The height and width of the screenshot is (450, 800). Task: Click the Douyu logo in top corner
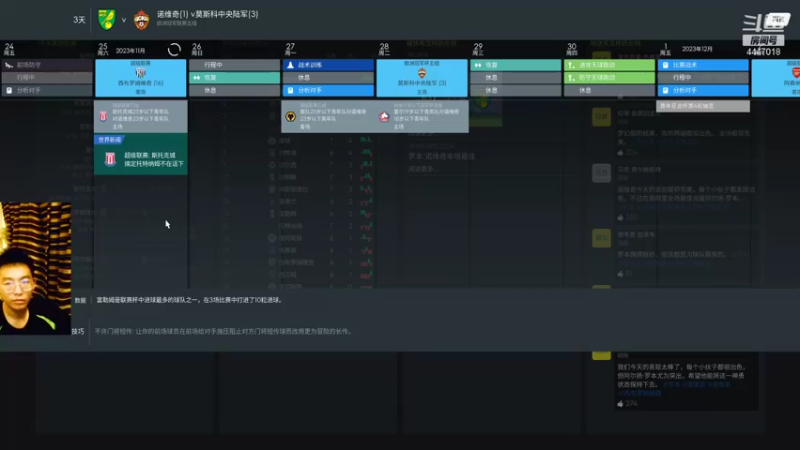[765, 22]
